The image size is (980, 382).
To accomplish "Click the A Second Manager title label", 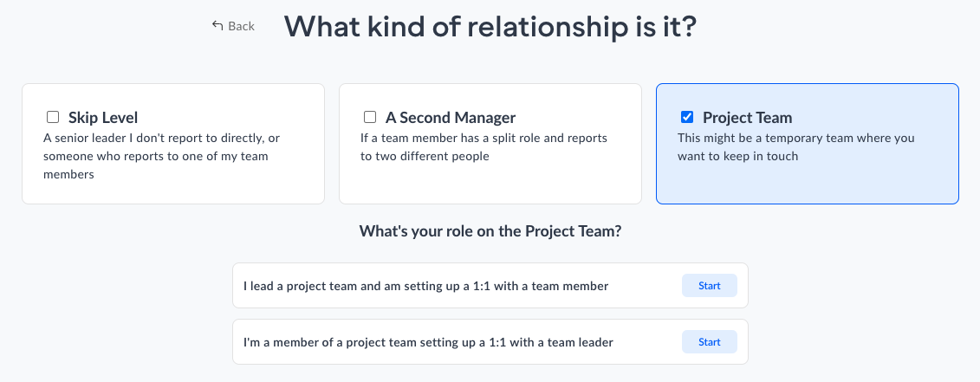I will pyautogui.click(x=451, y=118).
